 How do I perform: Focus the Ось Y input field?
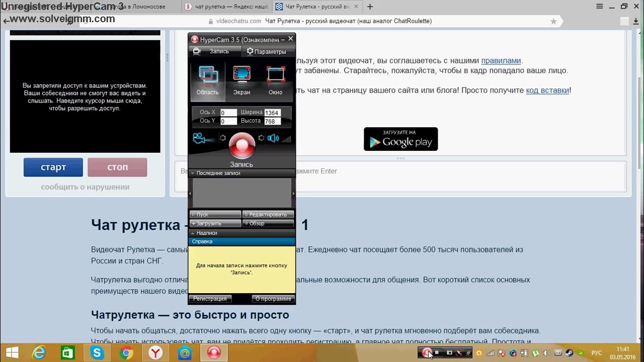pyautogui.click(x=229, y=121)
